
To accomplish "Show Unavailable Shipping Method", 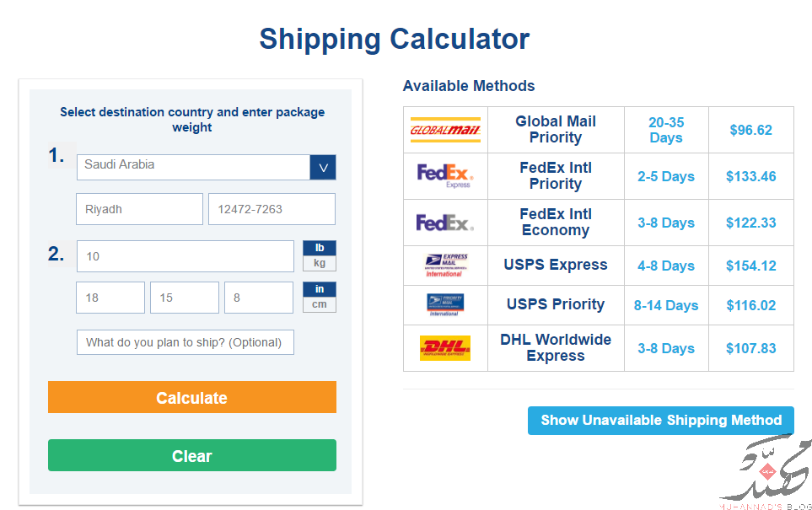I will tap(661, 421).
